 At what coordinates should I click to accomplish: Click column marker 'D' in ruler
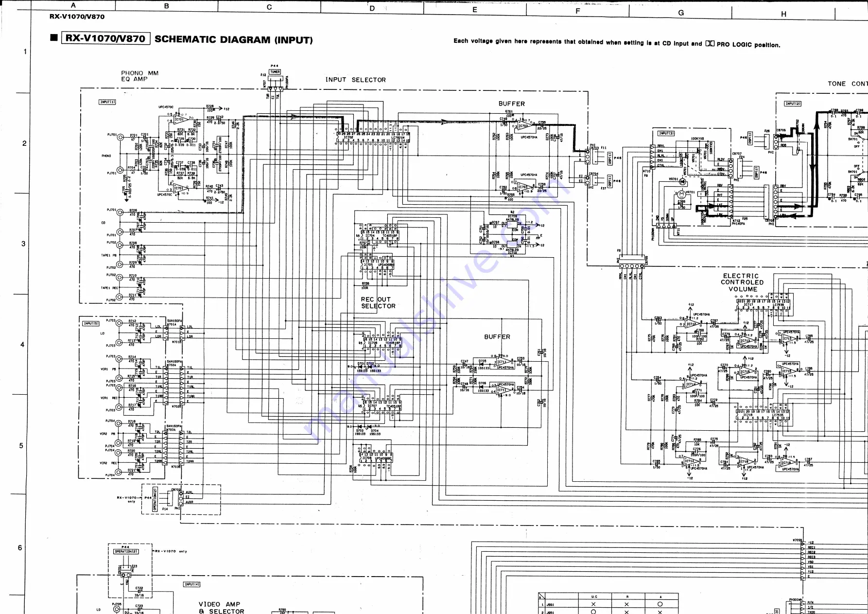[372, 8]
